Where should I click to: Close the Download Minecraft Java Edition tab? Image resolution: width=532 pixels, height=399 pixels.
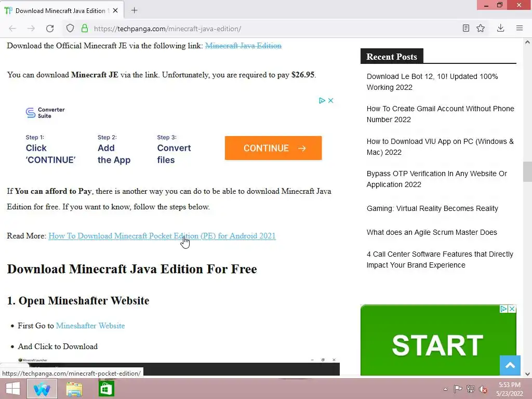(x=115, y=10)
